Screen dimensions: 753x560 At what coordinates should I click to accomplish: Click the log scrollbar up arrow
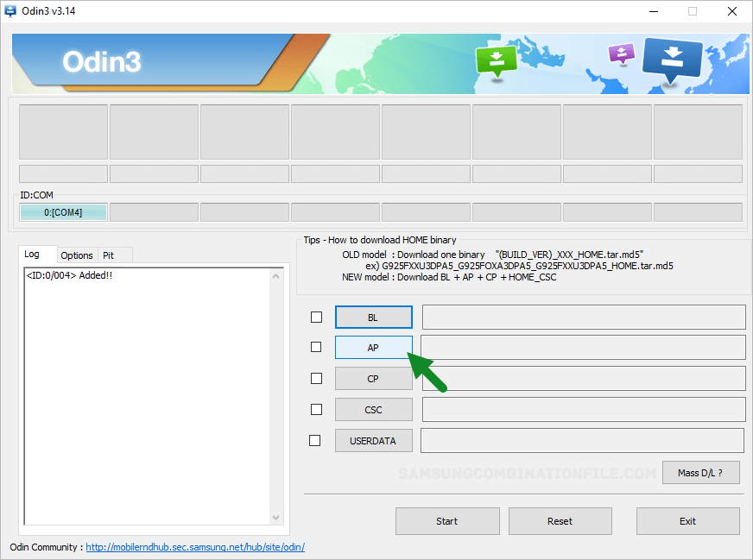pos(275,276)
